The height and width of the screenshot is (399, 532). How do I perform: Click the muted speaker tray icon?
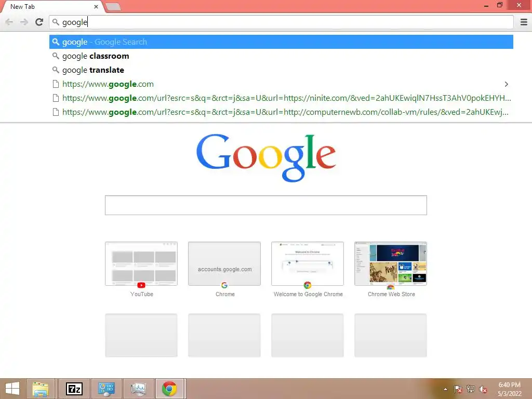coord(483,389)
